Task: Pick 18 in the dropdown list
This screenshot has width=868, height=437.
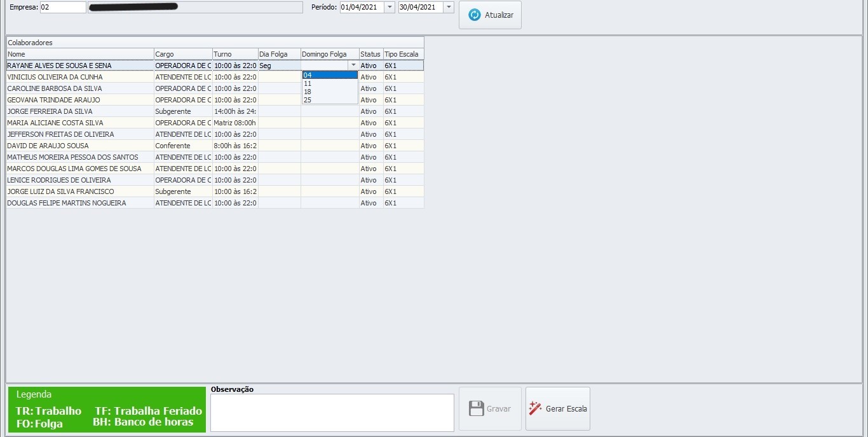Action: point(329,92)
